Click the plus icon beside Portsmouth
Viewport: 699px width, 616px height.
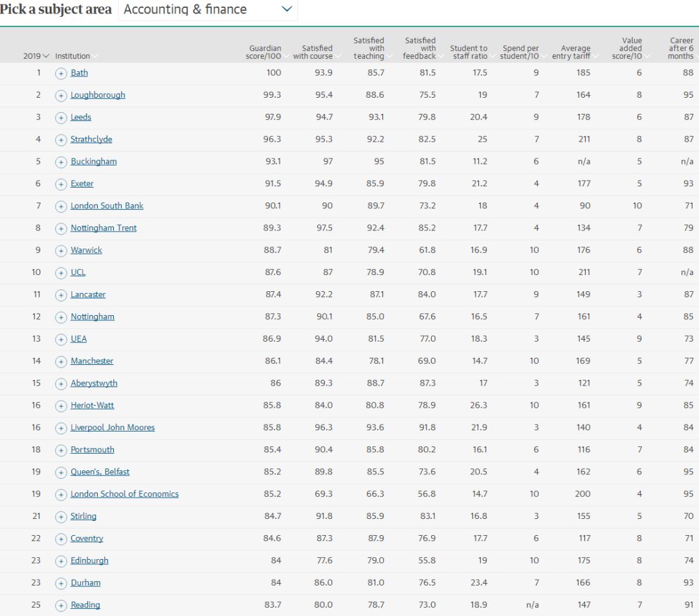pos(61,450)
